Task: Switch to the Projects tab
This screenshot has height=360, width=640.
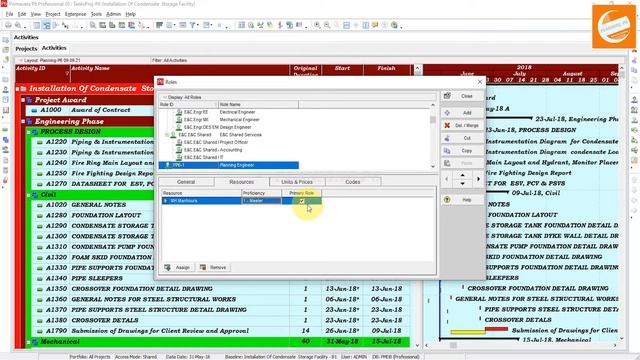Action: pos(26,49)
